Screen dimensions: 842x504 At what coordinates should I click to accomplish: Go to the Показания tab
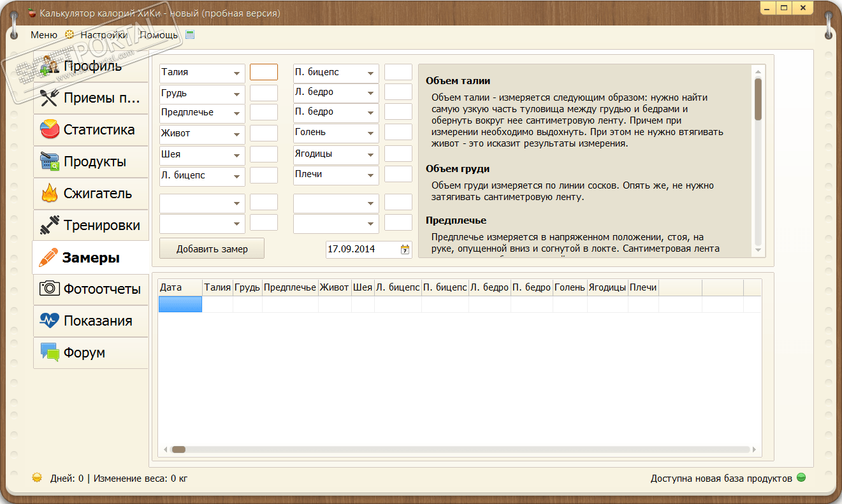91,321
